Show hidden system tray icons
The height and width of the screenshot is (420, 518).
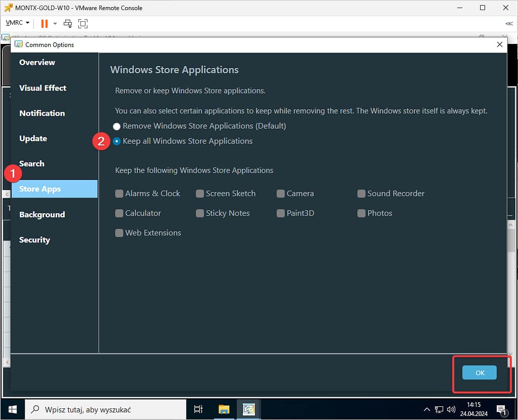click(x=426, y=409)
